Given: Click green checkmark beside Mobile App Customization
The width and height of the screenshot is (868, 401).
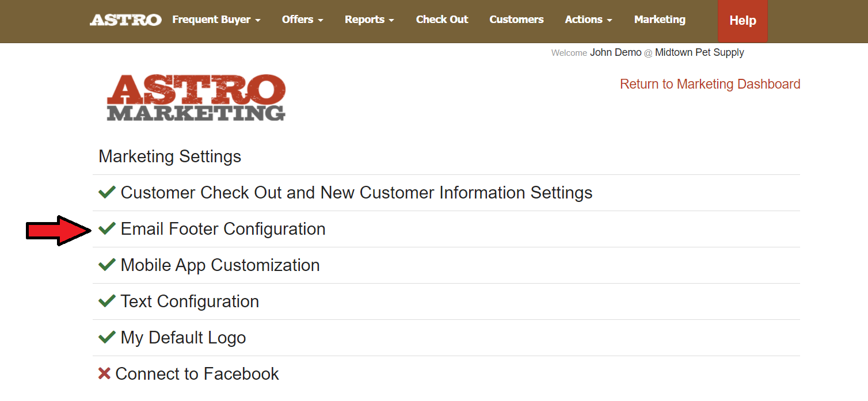Looking at the screenshot, I should (x=107, y=265).
